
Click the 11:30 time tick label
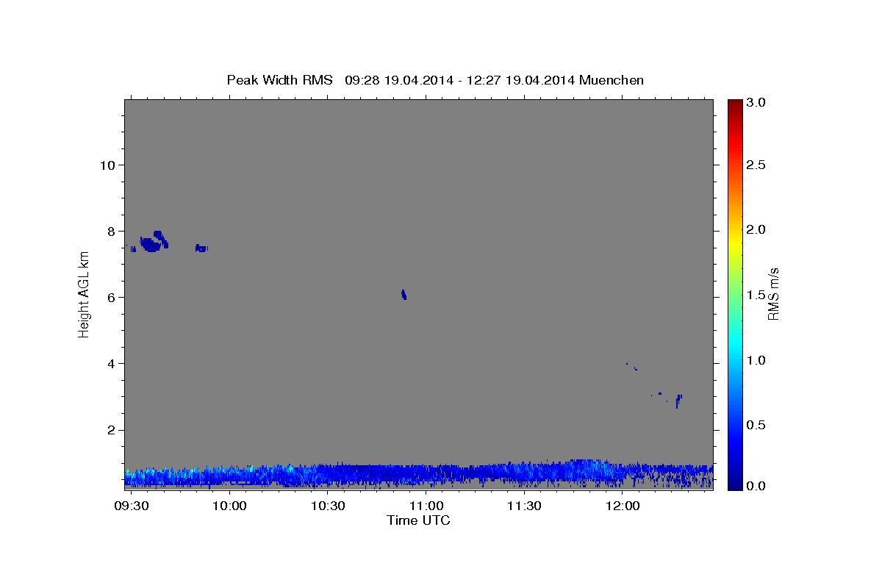point(524,506)
